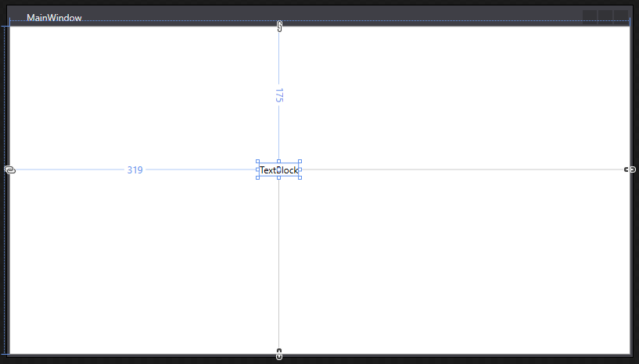Image resolution: width=639 pixels, height=364 pixels.
Task: Click the 319 left margin value
Action: 135,170
